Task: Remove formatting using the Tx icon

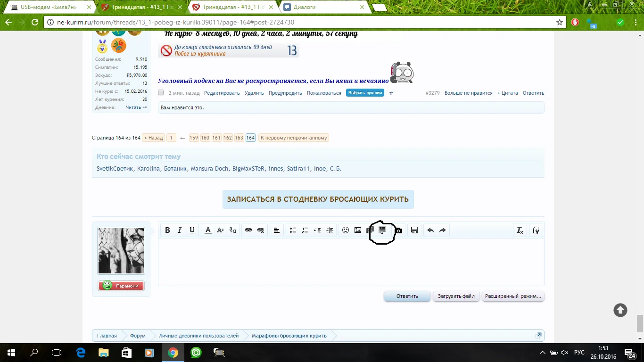Action: (x=520, y=230)
